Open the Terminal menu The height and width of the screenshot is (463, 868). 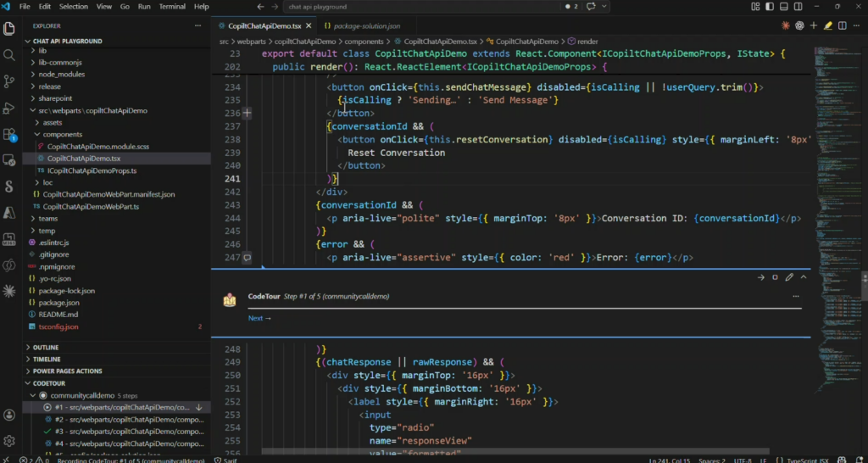tap(172, 7)
